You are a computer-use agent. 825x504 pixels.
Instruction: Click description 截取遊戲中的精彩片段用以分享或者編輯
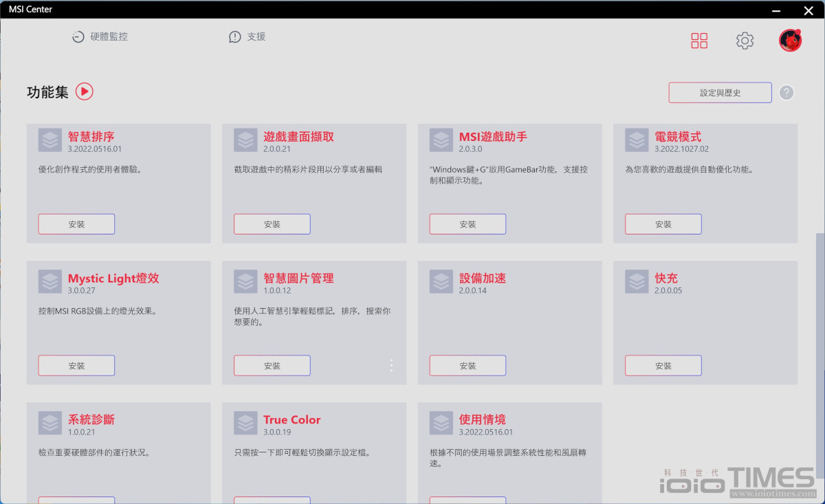[308, 169]
